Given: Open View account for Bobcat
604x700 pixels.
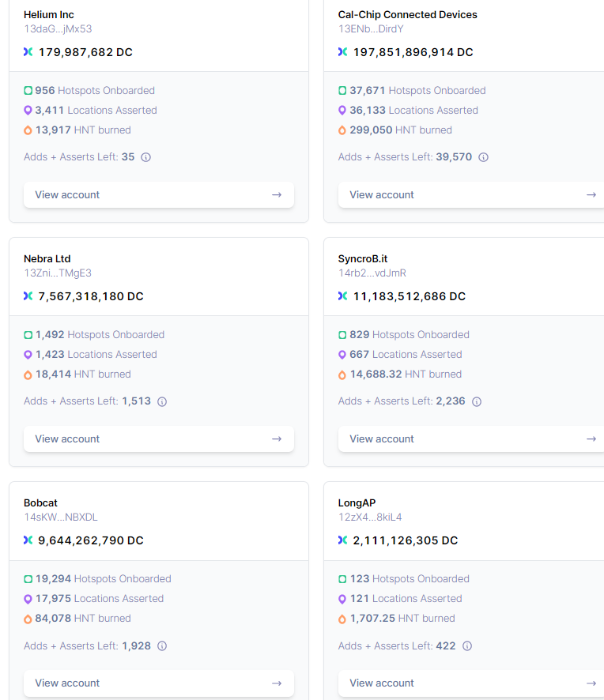Looking at the screenshot, I should (x=159, y=683).
